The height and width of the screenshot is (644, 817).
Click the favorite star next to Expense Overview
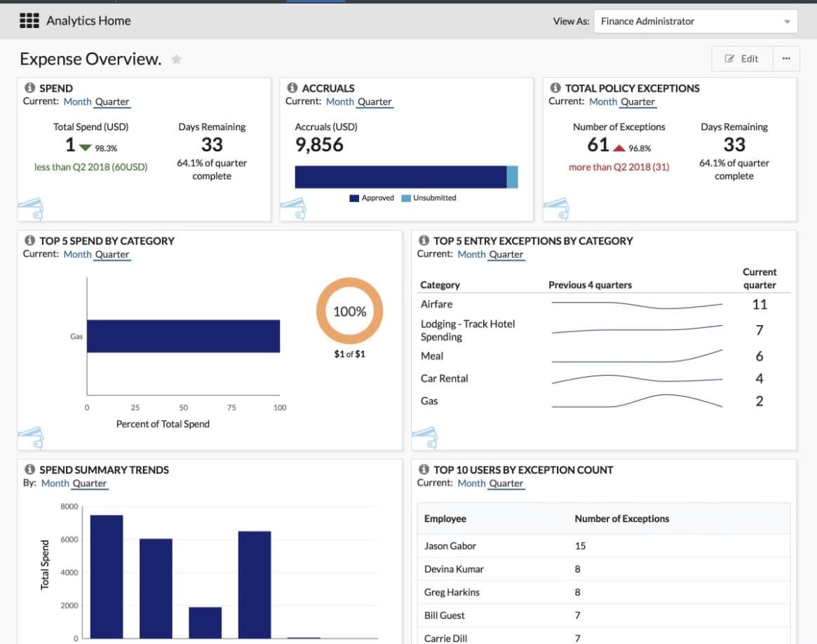click(x=177, y=60)
